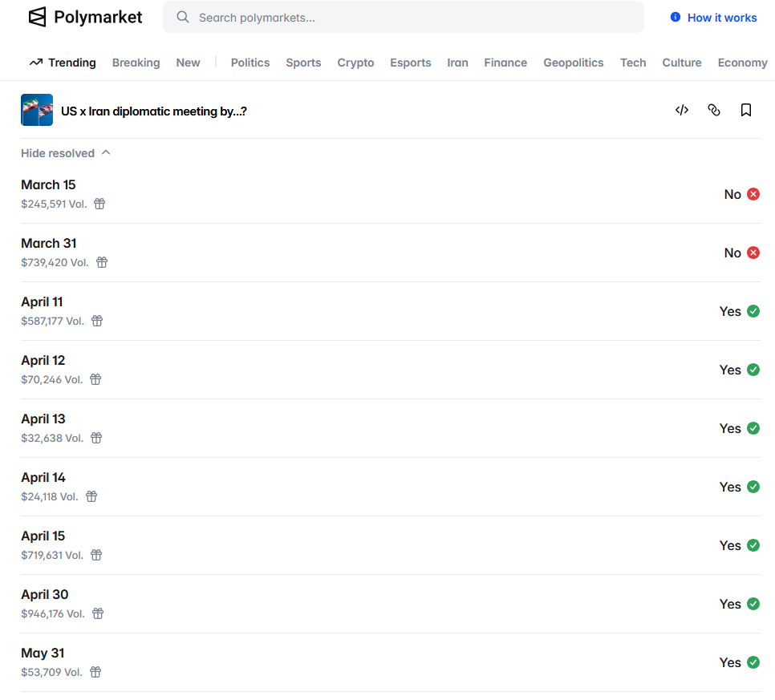Open the New tab
Screen dimensions: 775x700
(188, 63)
